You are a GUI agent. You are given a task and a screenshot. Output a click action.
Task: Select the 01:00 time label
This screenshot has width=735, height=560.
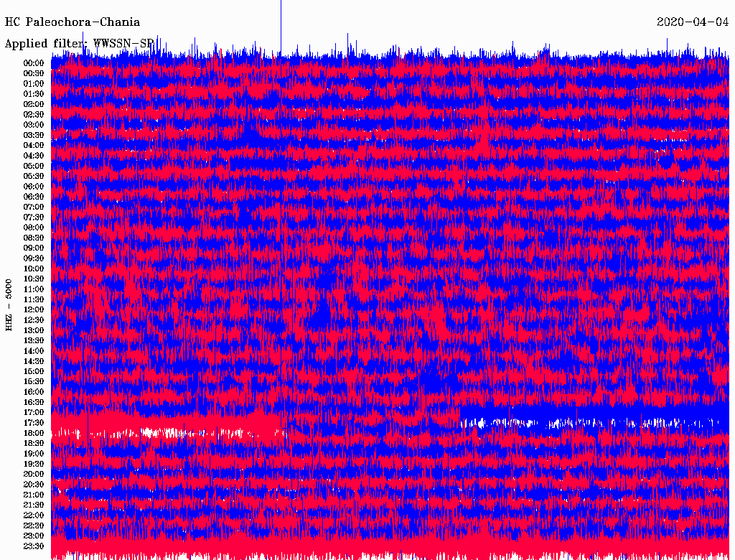click(x=34, y=83)
